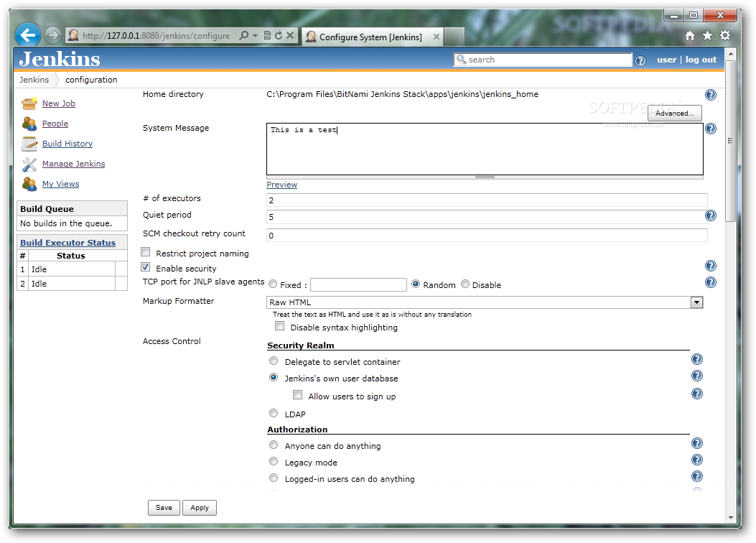Click the Apply button

200,508
